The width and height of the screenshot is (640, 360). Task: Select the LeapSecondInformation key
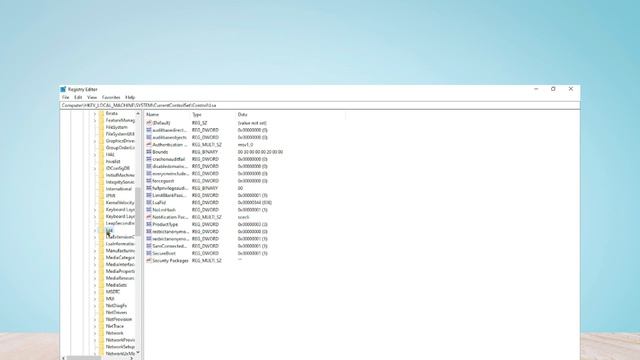point(120,223)
